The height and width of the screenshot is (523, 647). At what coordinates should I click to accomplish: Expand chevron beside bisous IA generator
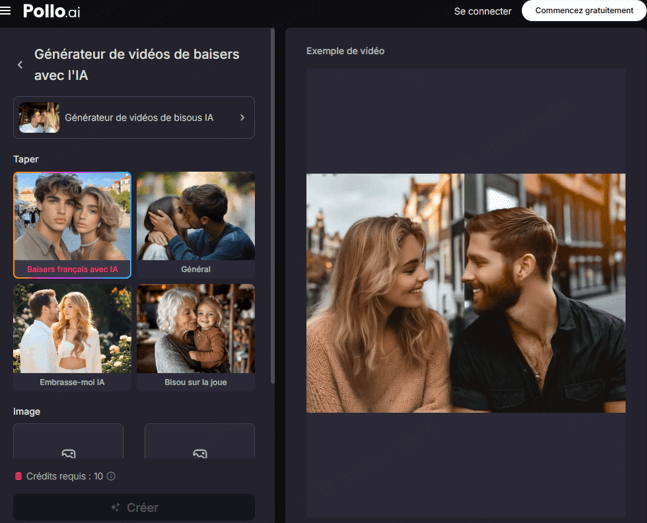[x=242, y=118]
